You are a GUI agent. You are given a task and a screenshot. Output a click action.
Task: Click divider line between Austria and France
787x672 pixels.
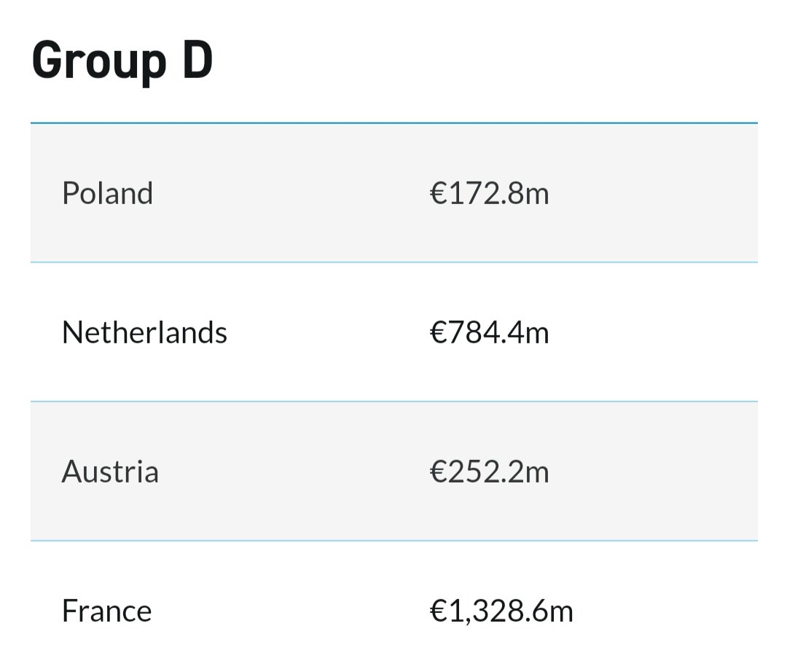point(394,541)
